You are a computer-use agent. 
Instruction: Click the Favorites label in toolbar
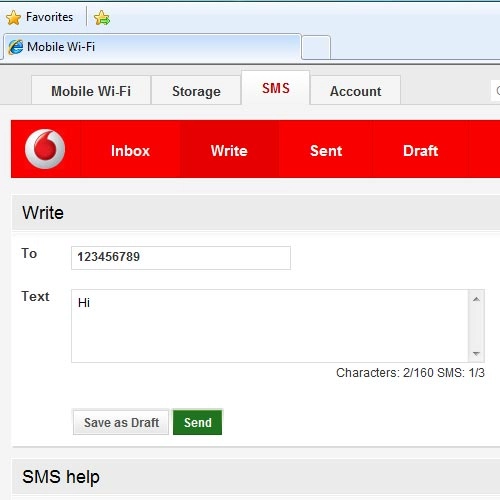(x=49, y=17)
